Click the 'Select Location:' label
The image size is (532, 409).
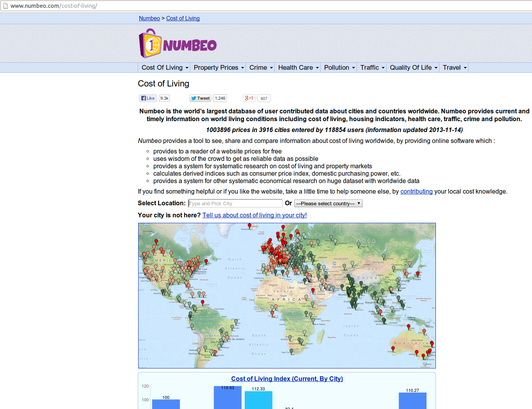click(162, 203)
